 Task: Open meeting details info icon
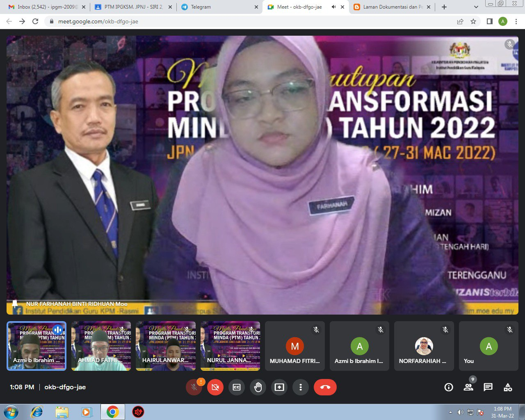[449, 387]
